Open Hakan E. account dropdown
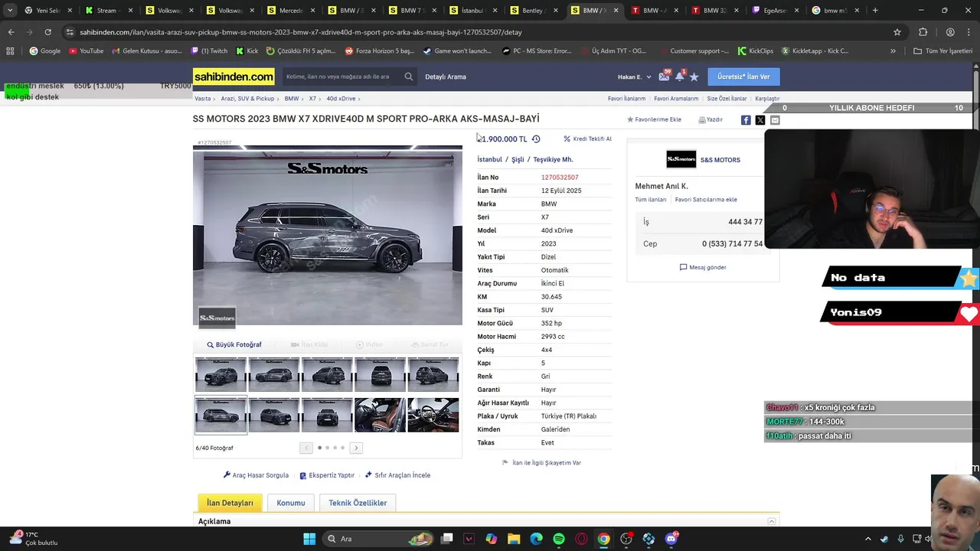 pos(635,77)
